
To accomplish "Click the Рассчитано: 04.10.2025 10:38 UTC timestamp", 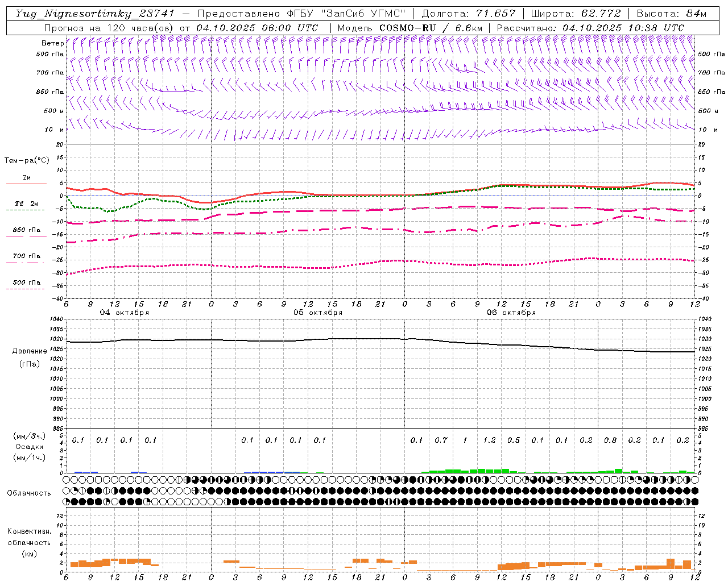I will [x=590, y=28].
